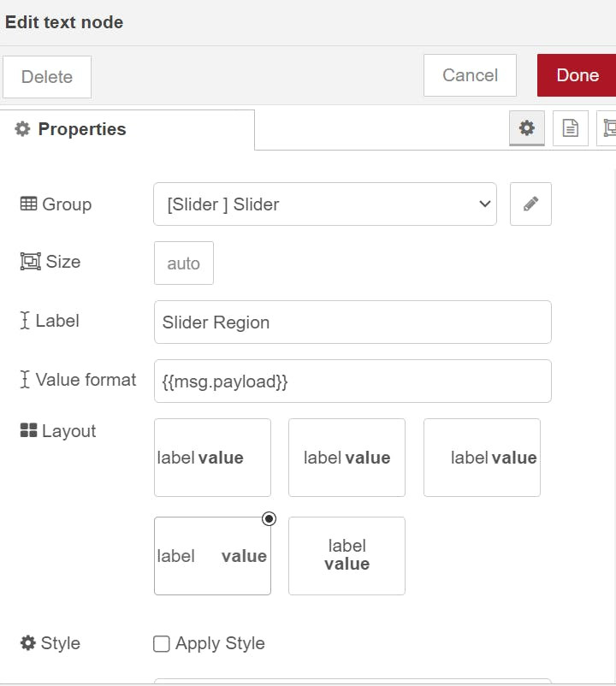Enable the Apply Style checkbox
Image resolution: width=616 pixels, height=686 pixels.
161,644
